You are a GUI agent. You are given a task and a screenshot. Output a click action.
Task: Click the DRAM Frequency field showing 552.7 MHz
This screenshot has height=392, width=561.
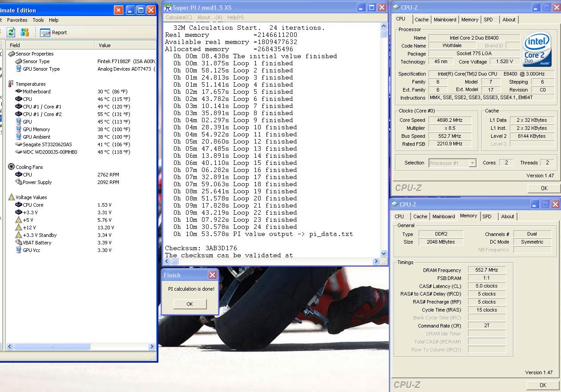tap(487, 270)
